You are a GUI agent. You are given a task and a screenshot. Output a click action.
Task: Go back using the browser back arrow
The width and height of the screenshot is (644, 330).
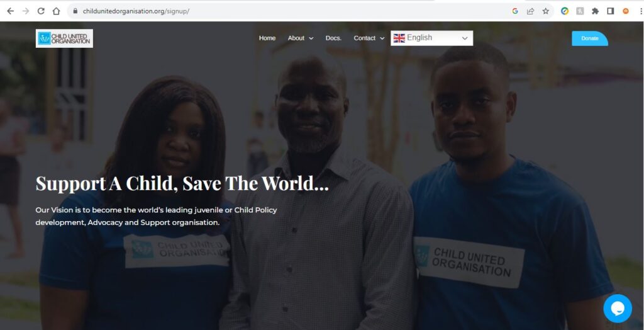pos(10,11)
